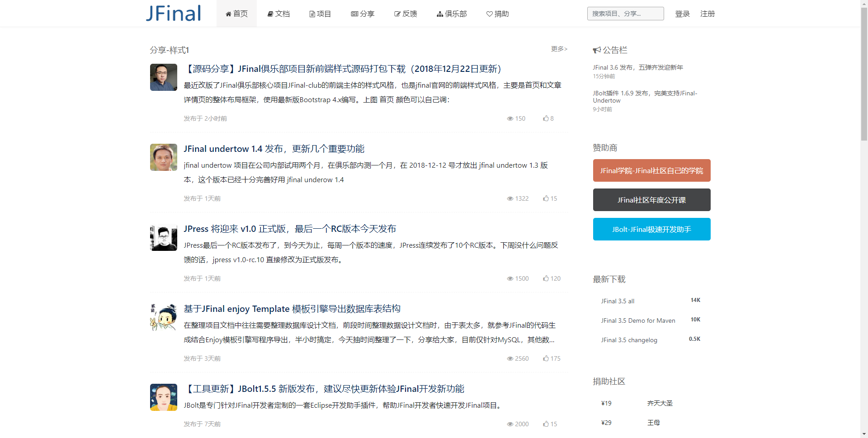Click the page vertical scrollbar thumb
This screenshot has height=438, width=868.
pyautogui.click(x=864, y=75)
